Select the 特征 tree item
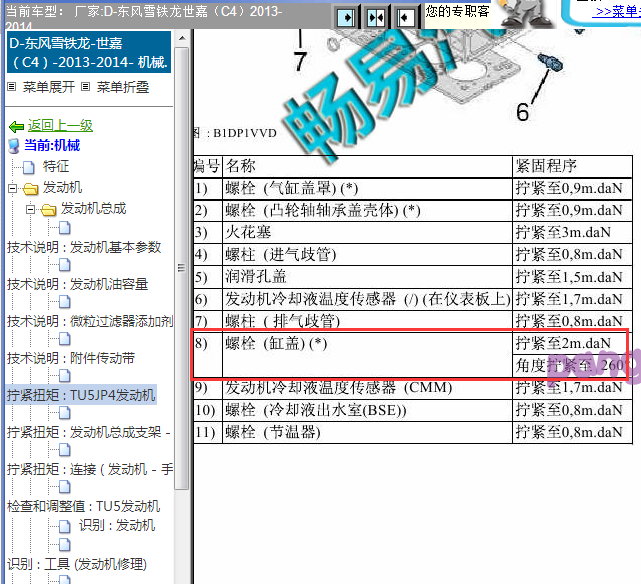Viewport: 641px width, 584px height. coord(56,166)
